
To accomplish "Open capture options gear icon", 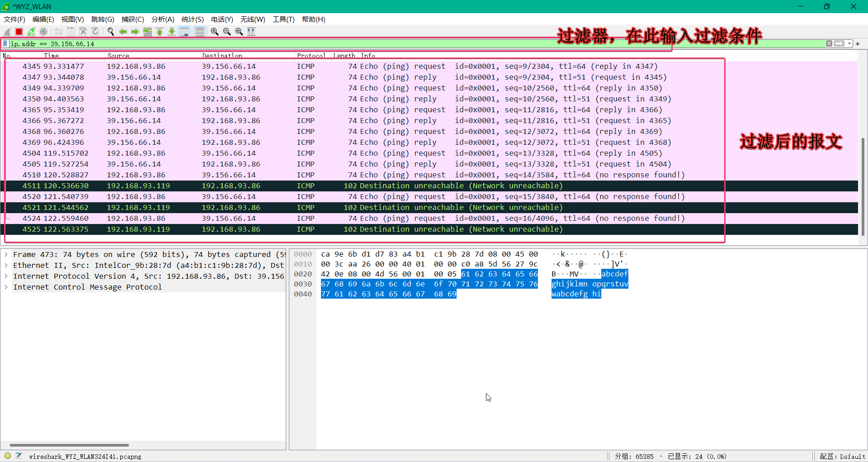I will (x=43, y=32).
